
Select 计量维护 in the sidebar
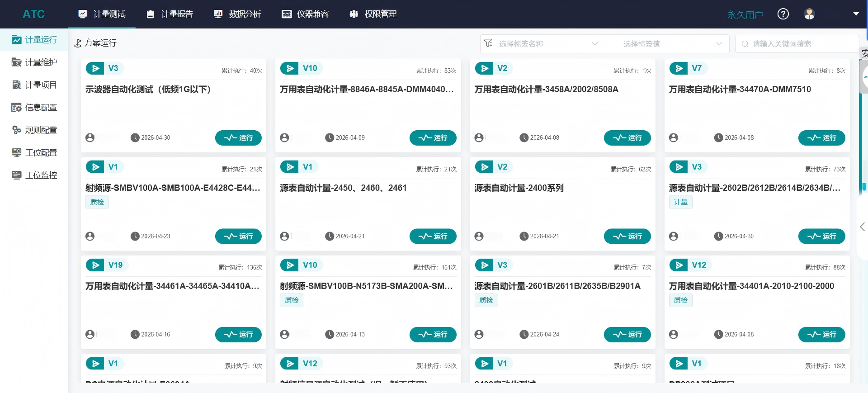pos(34,62)
